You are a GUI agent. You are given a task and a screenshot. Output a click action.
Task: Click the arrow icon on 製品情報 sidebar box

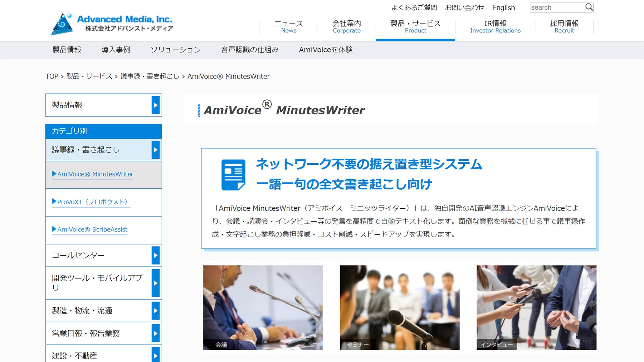pyautogui.click(x=155, y=105)
